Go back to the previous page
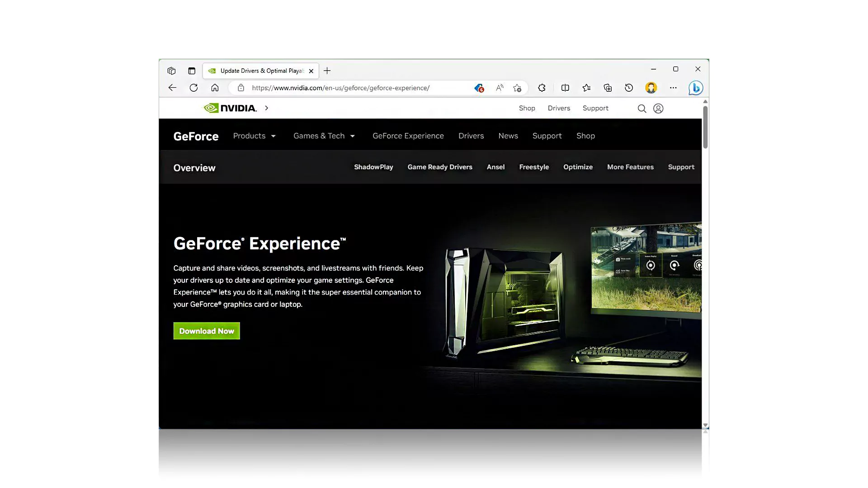The height and width of the screenshot is (488, 868). point(172,88)
